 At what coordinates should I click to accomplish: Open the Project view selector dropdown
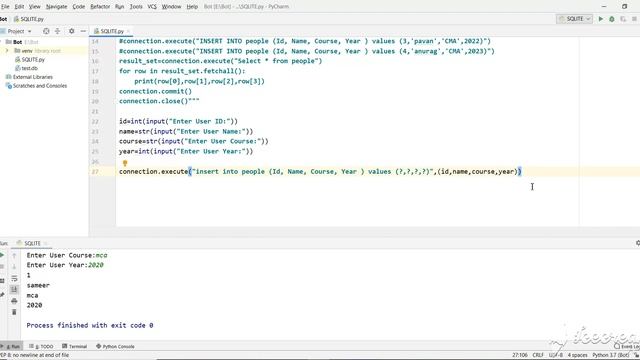click(19, 31)
